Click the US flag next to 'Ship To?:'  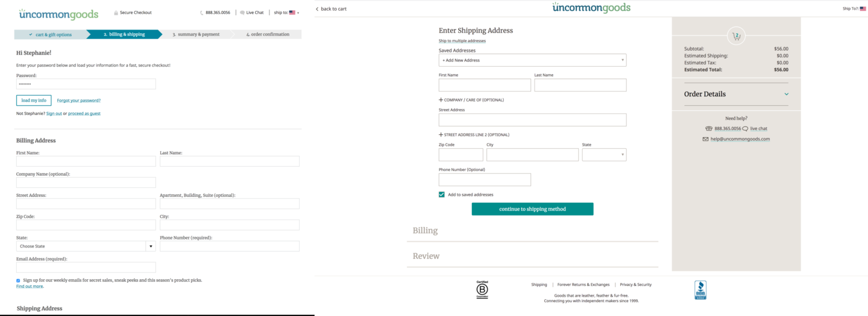(863, 9)
